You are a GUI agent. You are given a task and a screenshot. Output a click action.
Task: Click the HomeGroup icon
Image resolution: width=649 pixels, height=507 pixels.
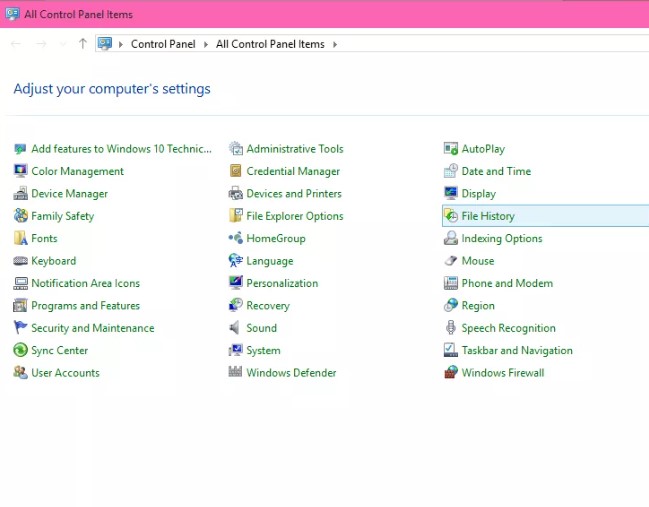click(x=236, y=238)
